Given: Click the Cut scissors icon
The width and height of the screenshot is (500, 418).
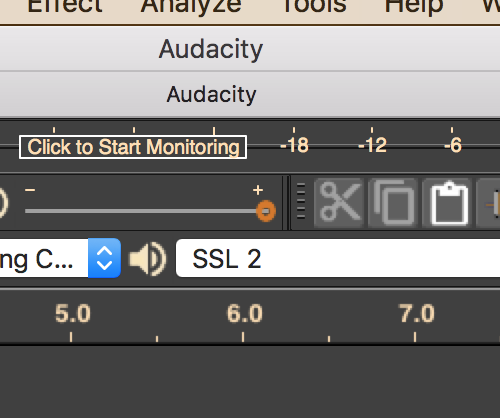Looking at the screenshot, I should (x=339, y=203).
